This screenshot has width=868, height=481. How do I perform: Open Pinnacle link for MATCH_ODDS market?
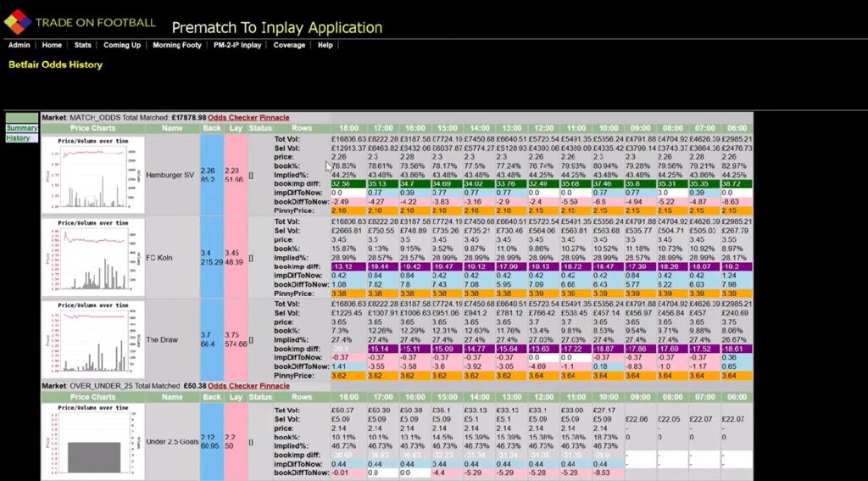[x=275, y=117]
